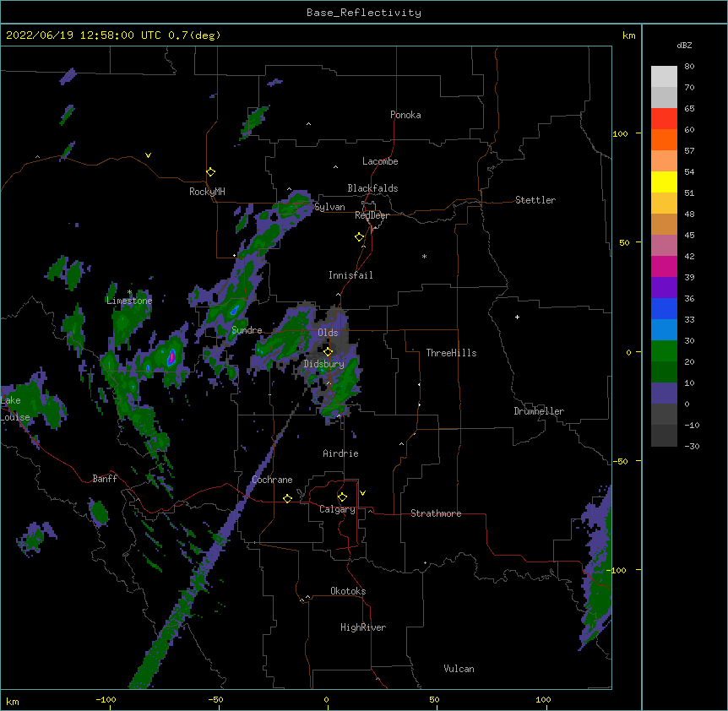Click the Drumheller town label
This screenshot has width=728, height=711.
[x=539, y=411]
